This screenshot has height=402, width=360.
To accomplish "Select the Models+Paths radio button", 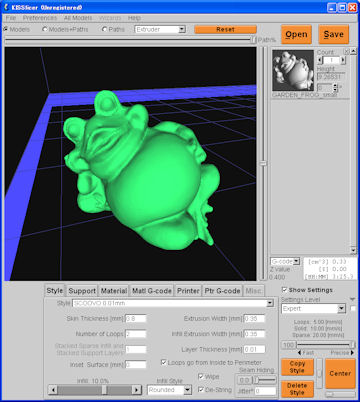I will coord(45,29).
